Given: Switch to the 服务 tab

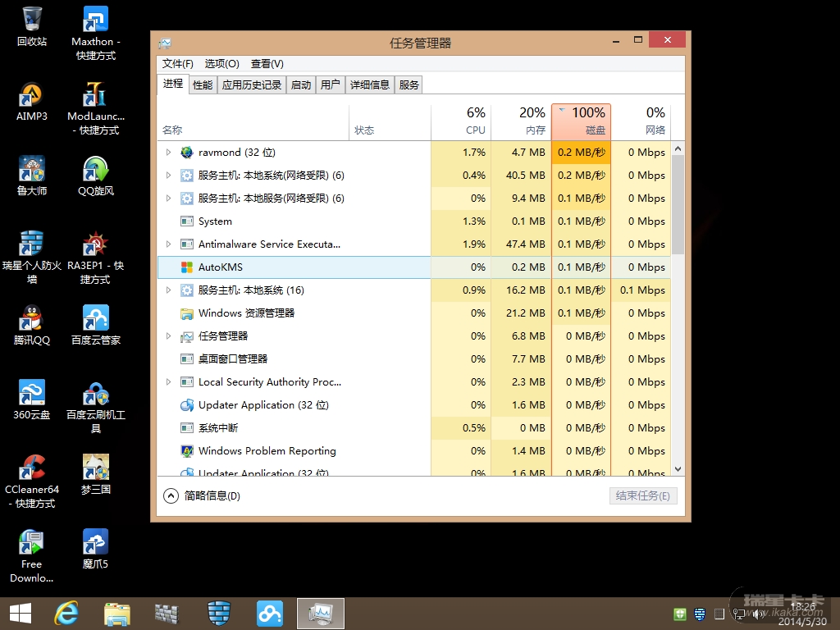Looking at the screenshot, I should click(409, 84).
